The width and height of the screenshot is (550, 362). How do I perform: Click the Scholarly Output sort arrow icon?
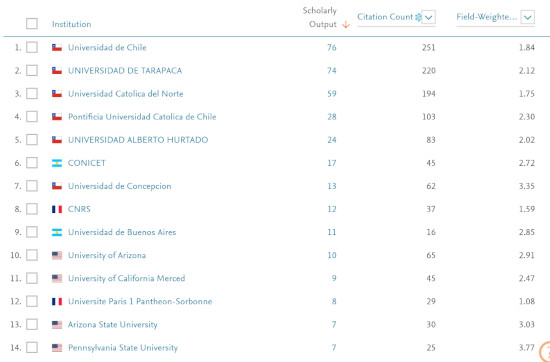point(346,25)
